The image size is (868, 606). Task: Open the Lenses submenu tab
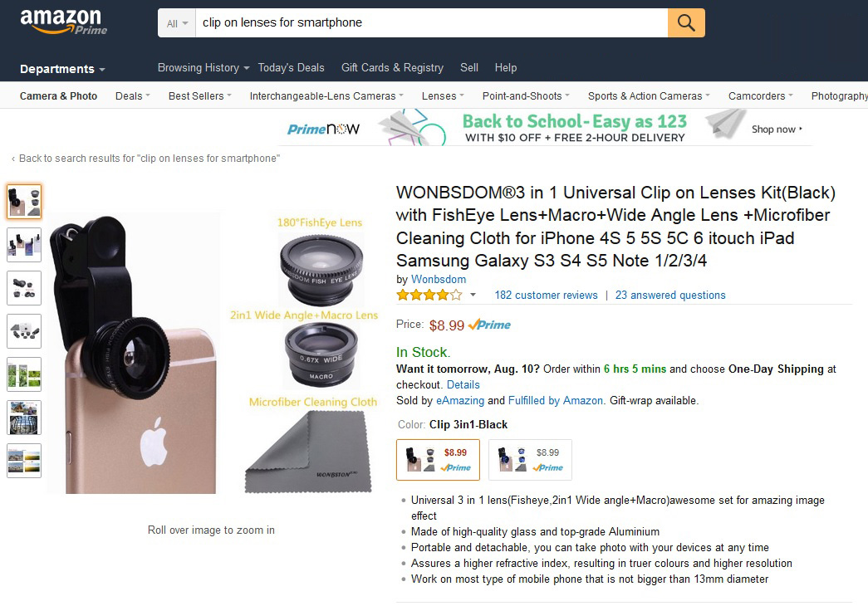point(443,96)
